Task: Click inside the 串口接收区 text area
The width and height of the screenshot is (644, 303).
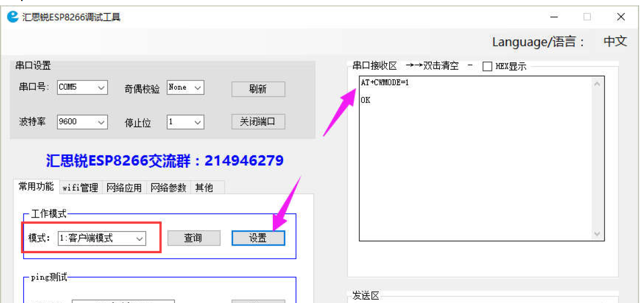Action: pos(481,159)
